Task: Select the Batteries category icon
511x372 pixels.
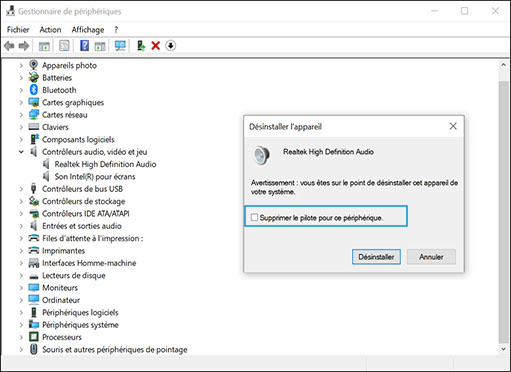Action: click(x=33, y=78)
